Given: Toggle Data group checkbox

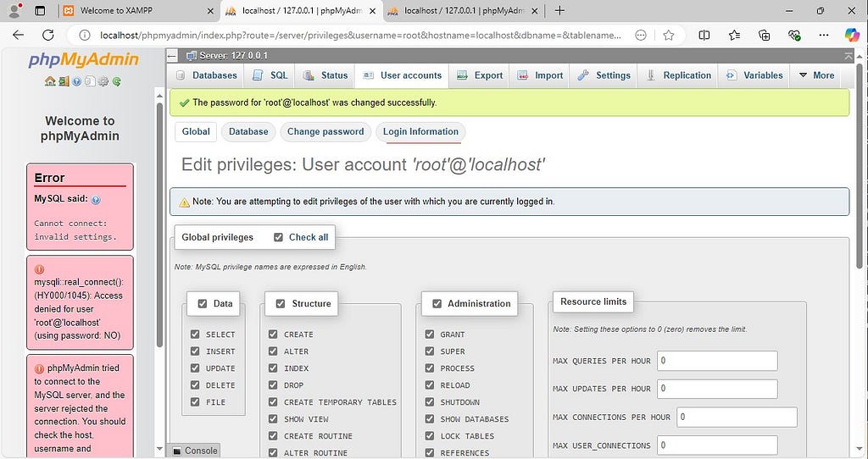Looking at the screenshot, I should [x=203, y=304].
